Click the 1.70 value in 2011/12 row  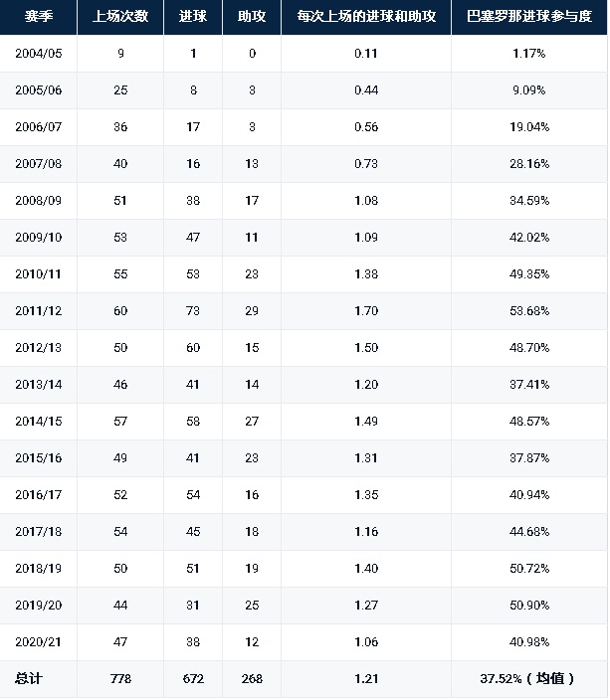coord(366,311)
